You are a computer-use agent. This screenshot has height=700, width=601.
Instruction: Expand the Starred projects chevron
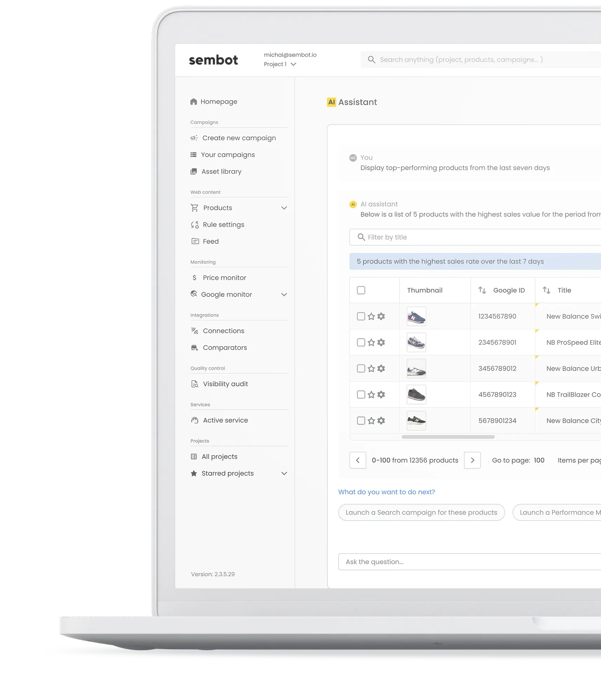click(x=284, y=473)
